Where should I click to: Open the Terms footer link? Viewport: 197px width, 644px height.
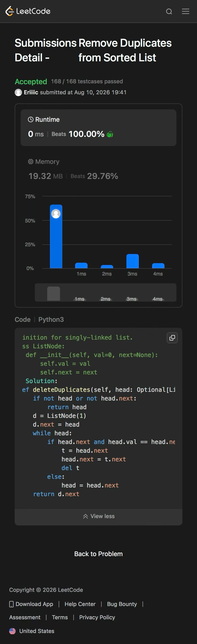[x=60, y=617]
